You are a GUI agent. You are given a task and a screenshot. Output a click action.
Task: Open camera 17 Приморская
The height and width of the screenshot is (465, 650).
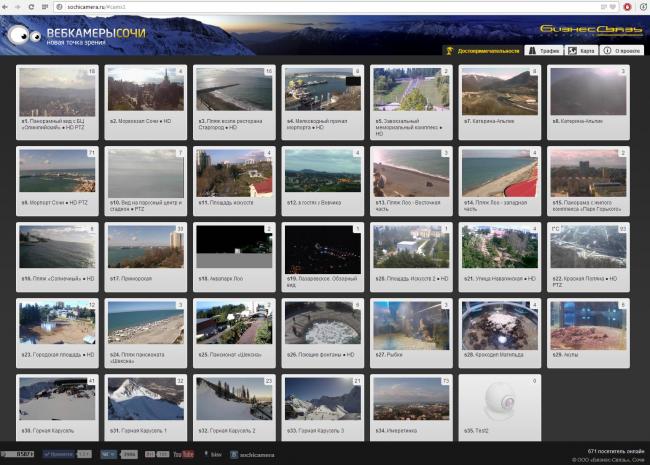click(x=146, y=257)
